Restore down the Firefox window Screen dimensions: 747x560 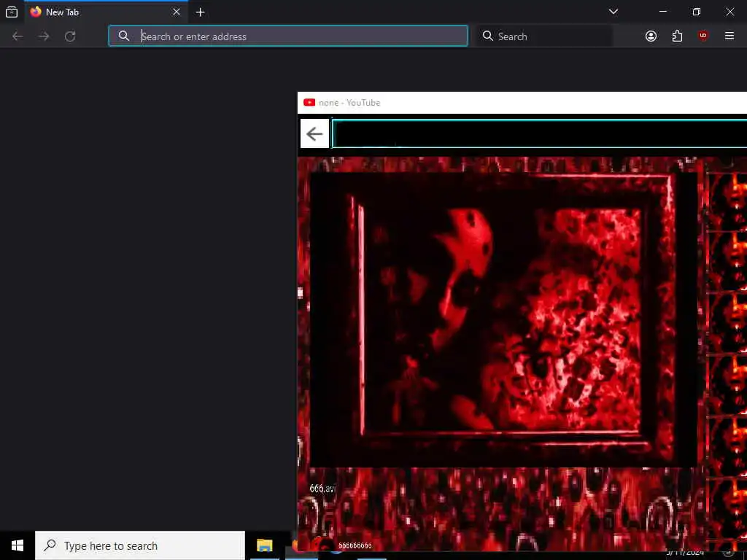(697, 12)
